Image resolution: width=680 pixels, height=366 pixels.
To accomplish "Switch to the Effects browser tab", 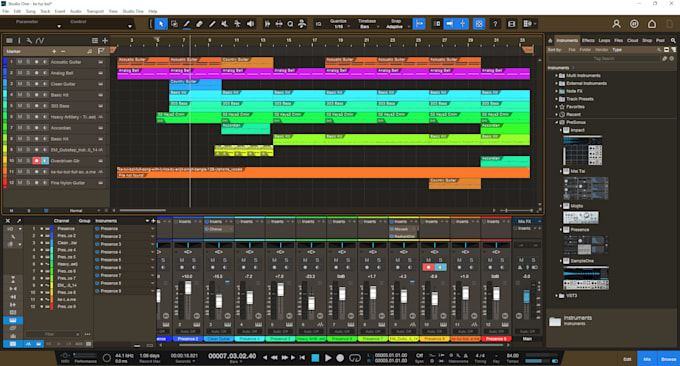I will (x=588, y=40).
